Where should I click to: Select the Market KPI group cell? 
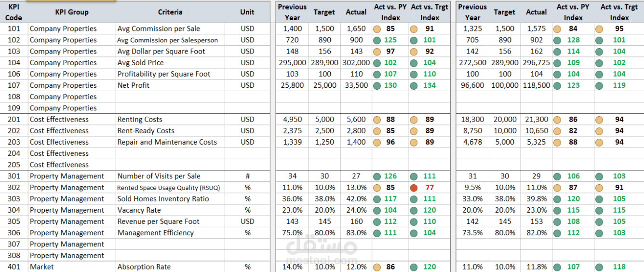(72, 267)
